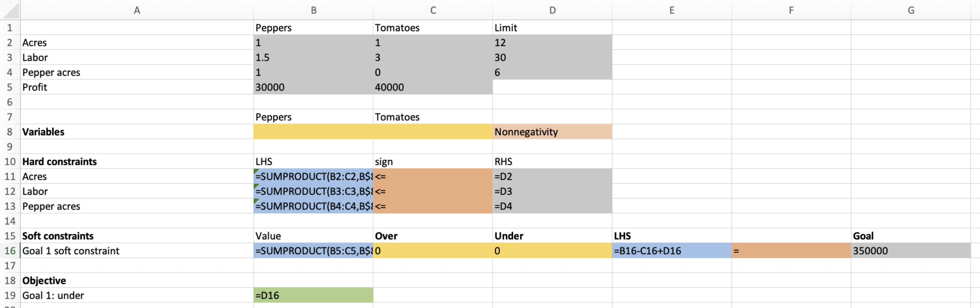Select the SUMPRODUCT value cell of Goal 1
The image size is (980, 308).
click(313, 251)
